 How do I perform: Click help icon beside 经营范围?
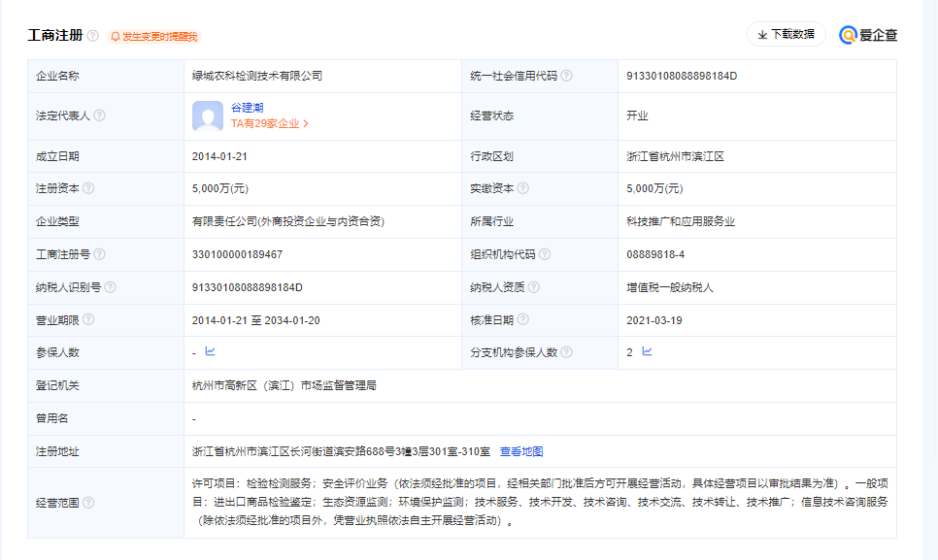pyautogui.click(x=88, y=503)
